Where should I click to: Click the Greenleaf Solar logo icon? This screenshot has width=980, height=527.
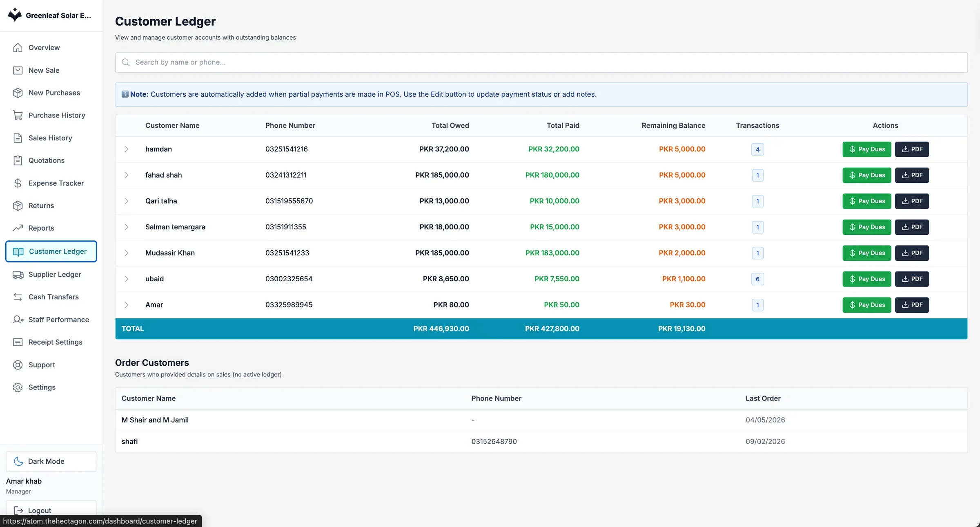(x=15, y=15)
